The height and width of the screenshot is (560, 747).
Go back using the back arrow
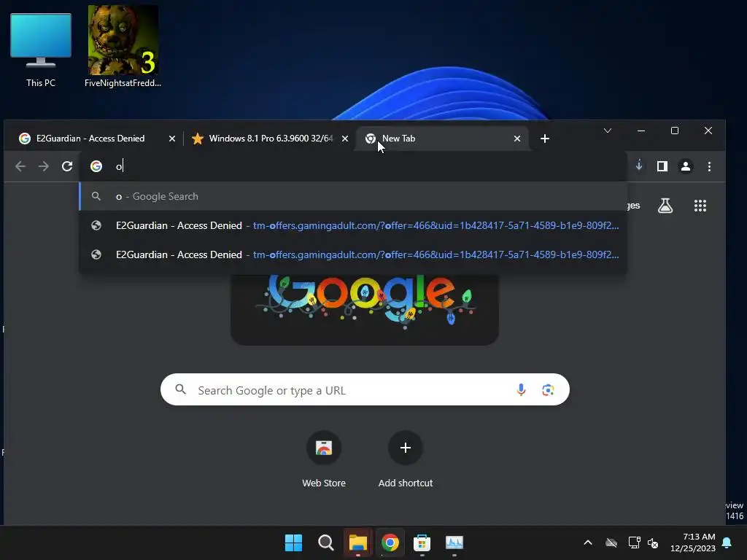point(20,166)
